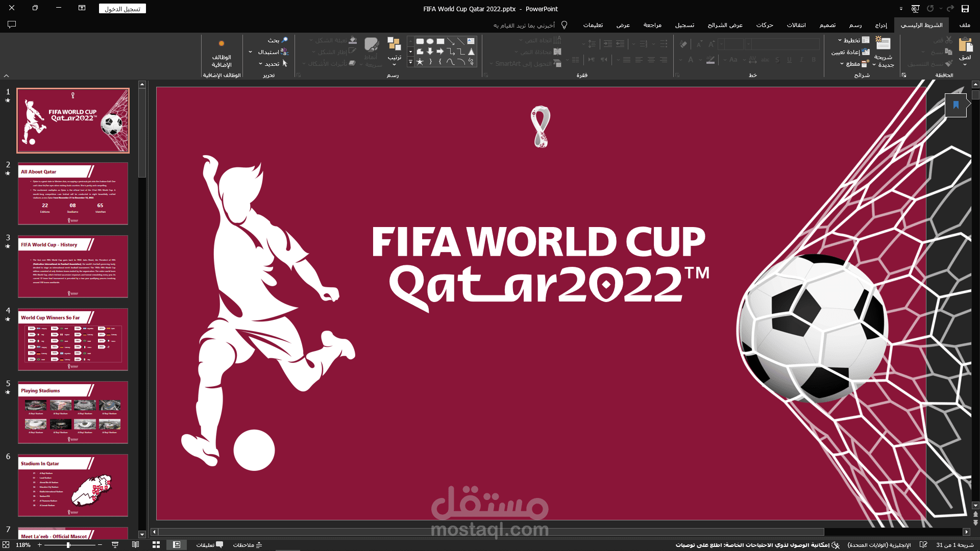Click the Tell me search box

[530, 25]
